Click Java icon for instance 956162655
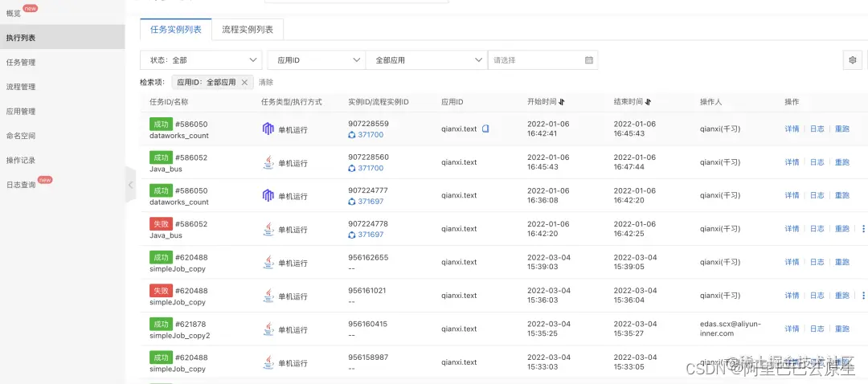The height and width of the screenshot is (384, 868). coord(268,262)
